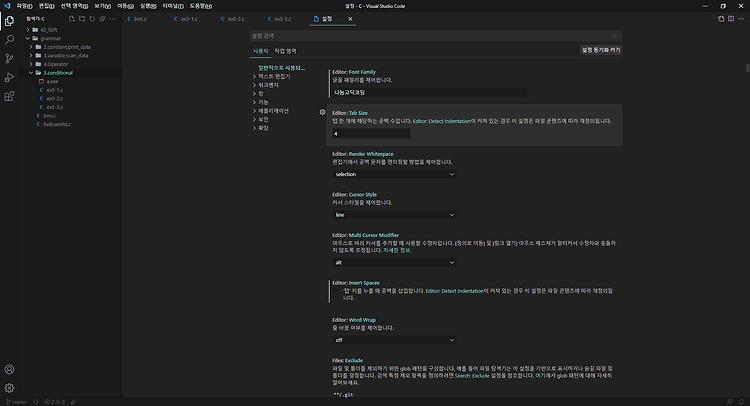The height and width of the screenshot is (406, 750).
Task: Click the New File icon in Explorer header
Action: [72, 19]
